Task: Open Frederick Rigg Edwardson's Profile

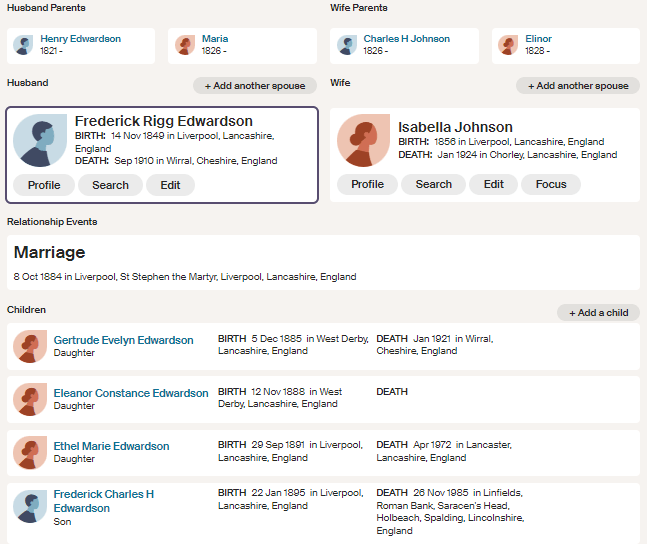Action: (44, 185)
